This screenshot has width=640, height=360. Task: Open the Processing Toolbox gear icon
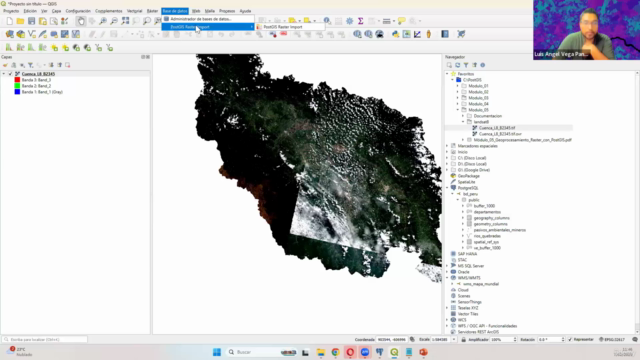(349, 21)
